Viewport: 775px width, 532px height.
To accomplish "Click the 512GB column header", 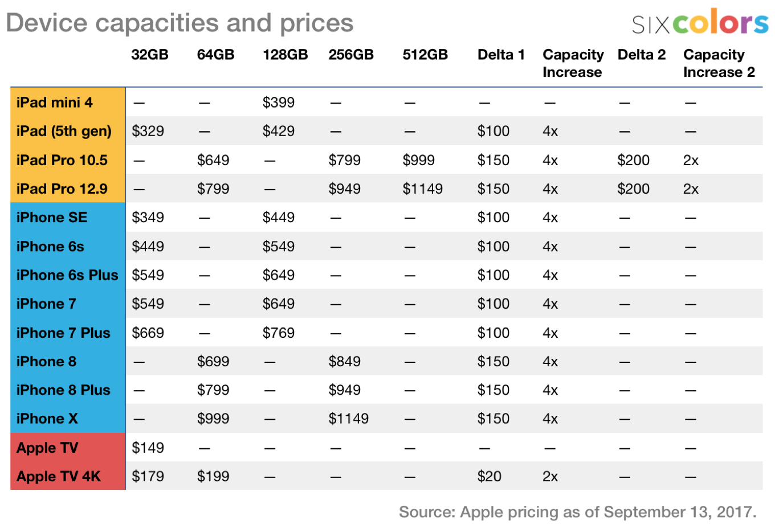I will [x=425, y=55].
